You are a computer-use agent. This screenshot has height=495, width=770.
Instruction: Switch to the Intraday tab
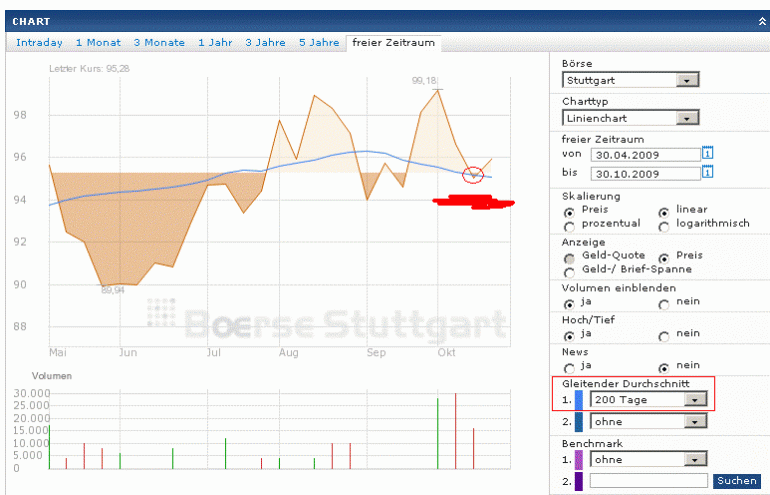(39, 43)
